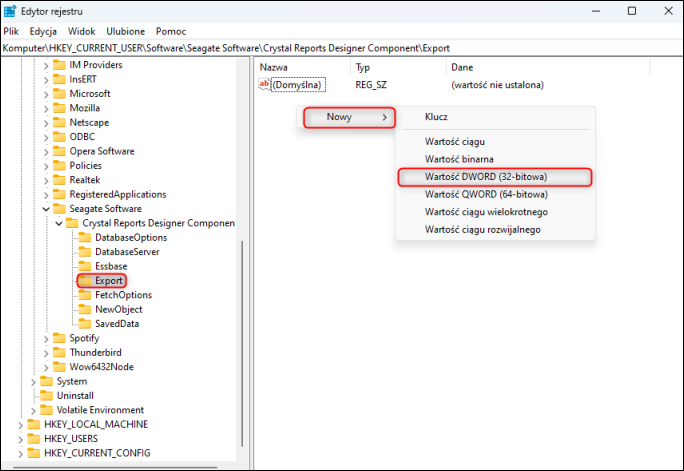Viewport: 684px width, 471px height.
Task: Click the Netscape folder icon
Action: click(x=59, y=123)
